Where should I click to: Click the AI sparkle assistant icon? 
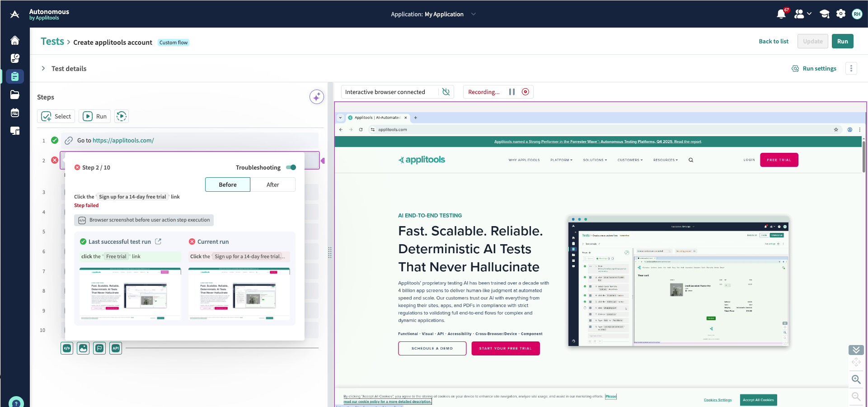(316, 97)
